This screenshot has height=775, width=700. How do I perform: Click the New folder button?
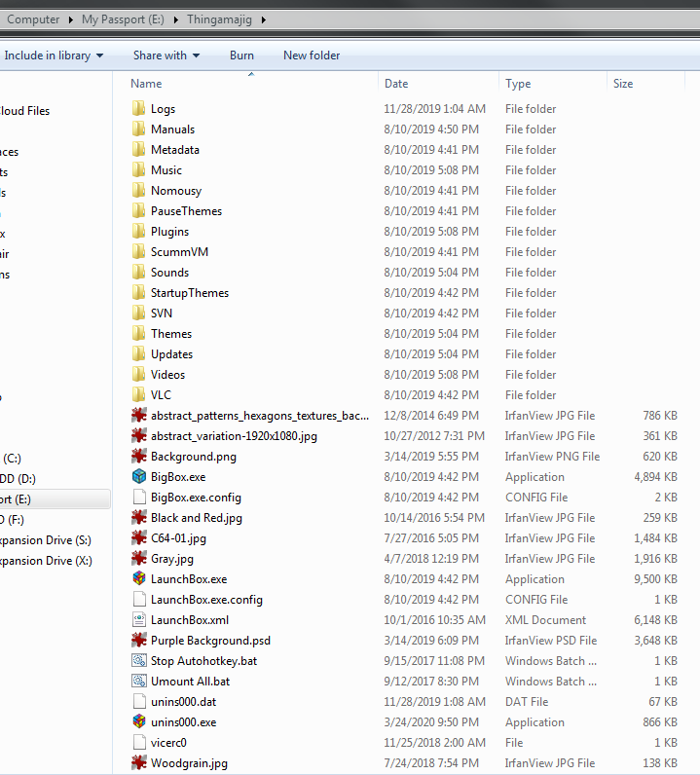(x=312, y=55)
